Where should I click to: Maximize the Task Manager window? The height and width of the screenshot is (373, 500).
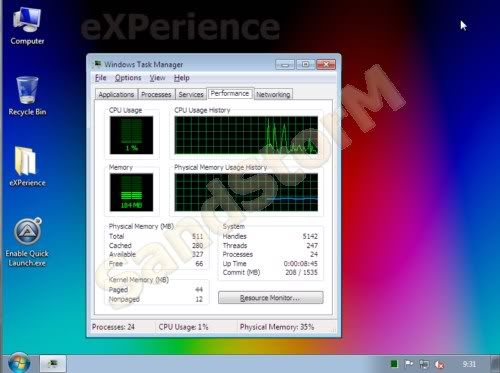[305, 64]
